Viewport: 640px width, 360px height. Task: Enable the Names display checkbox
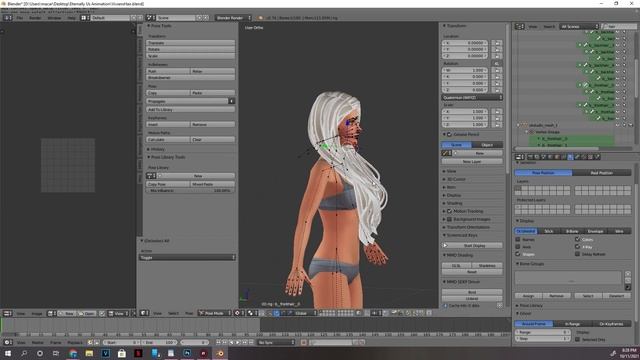(518, 240)
